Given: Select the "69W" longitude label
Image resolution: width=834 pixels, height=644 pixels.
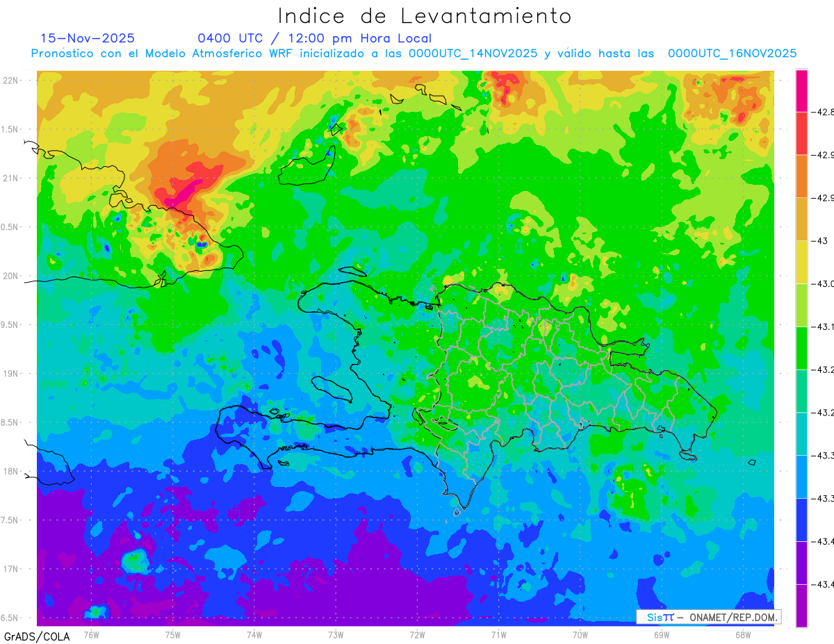Looking at the screenshot, I should click(661, 634).
